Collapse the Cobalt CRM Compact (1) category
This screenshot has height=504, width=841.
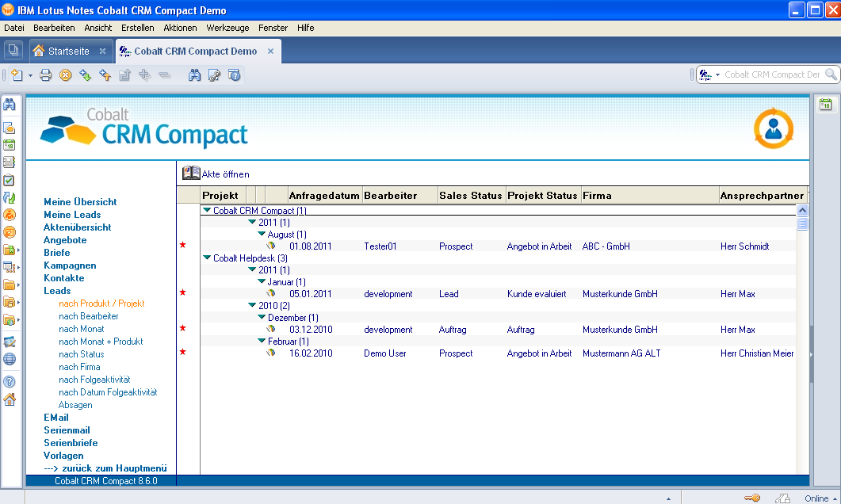(x=207, y=210)
